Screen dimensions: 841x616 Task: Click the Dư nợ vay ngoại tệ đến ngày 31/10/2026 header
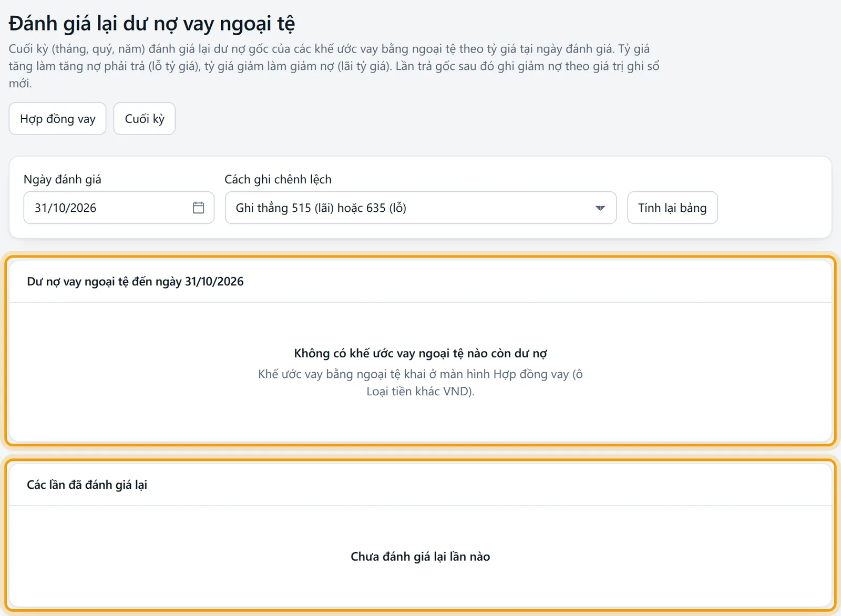135,282
